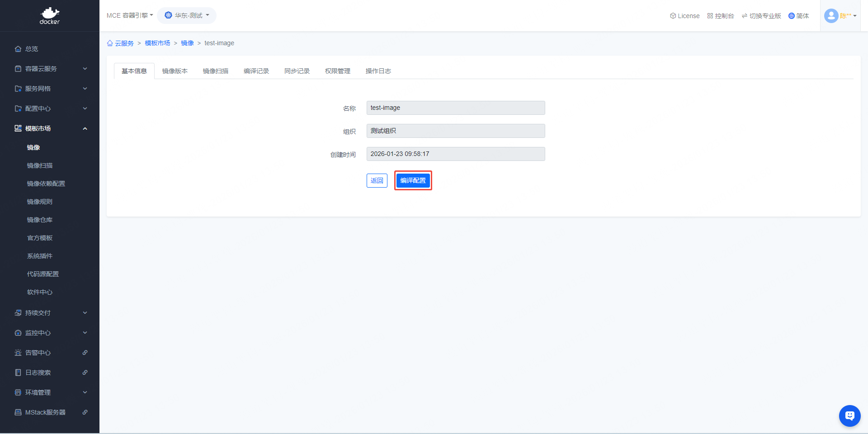Image resolution: width=868 pixels, height=434 pixels.
Task: Open external link icon beside MStack服务器
Action: pyautogui.click(x=85, y=412)
